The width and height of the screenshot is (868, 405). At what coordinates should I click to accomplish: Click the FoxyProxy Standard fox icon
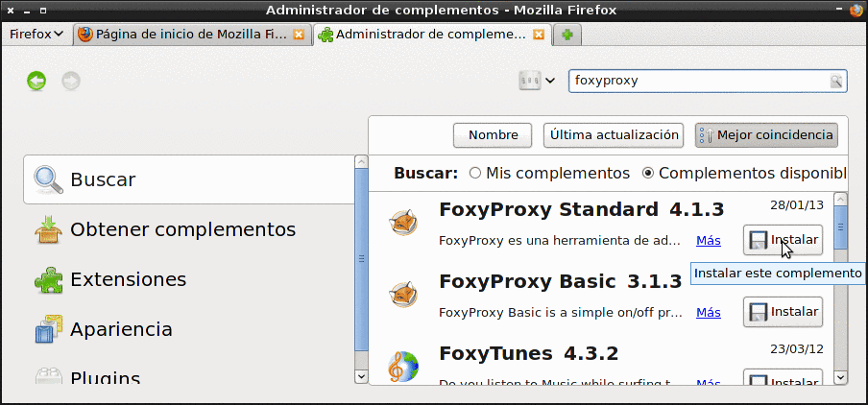tap(403, 224)
